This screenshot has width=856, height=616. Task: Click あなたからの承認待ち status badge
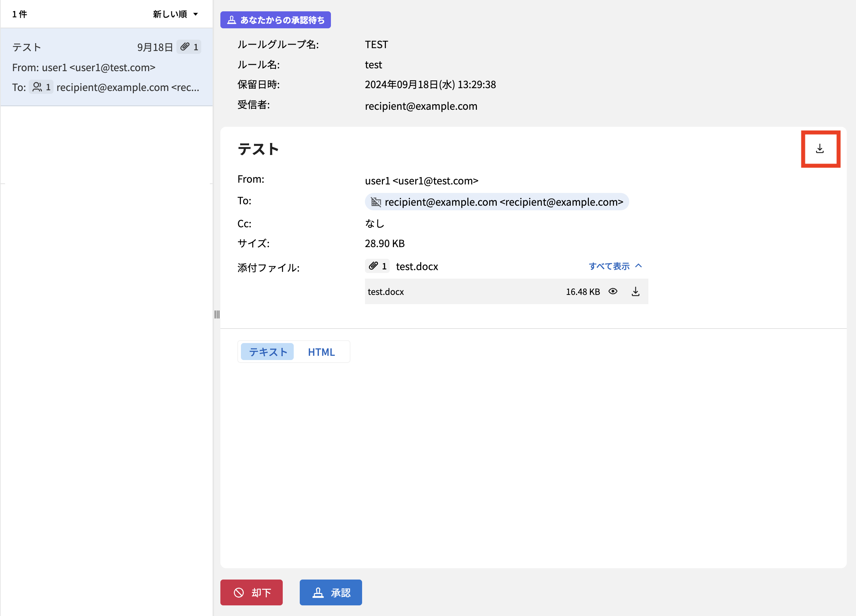click(276, 19)
